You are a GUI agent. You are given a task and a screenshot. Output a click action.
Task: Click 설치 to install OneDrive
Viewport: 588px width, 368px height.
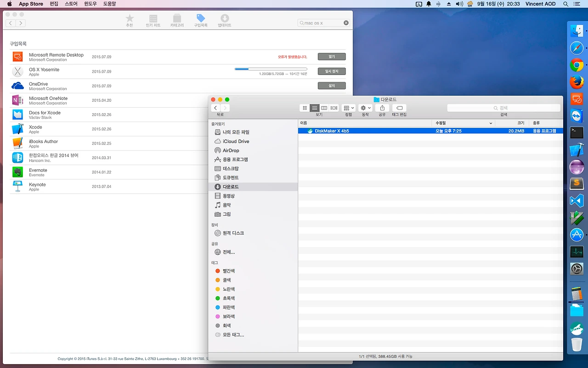click(331, 86)
